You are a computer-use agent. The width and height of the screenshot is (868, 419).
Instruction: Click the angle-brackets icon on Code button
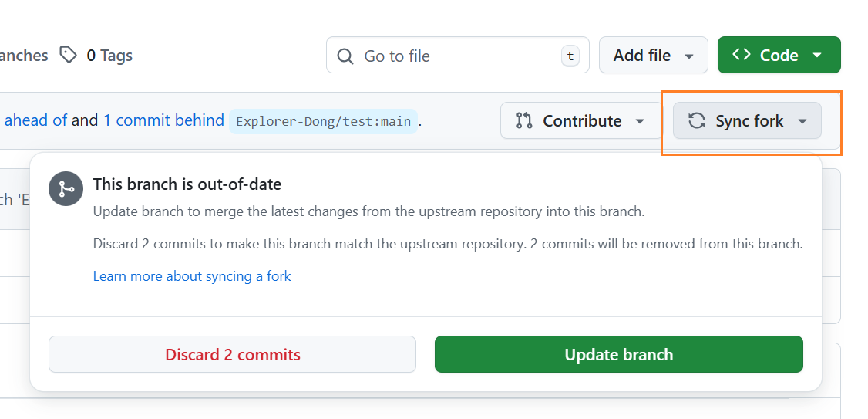point(742,55)
